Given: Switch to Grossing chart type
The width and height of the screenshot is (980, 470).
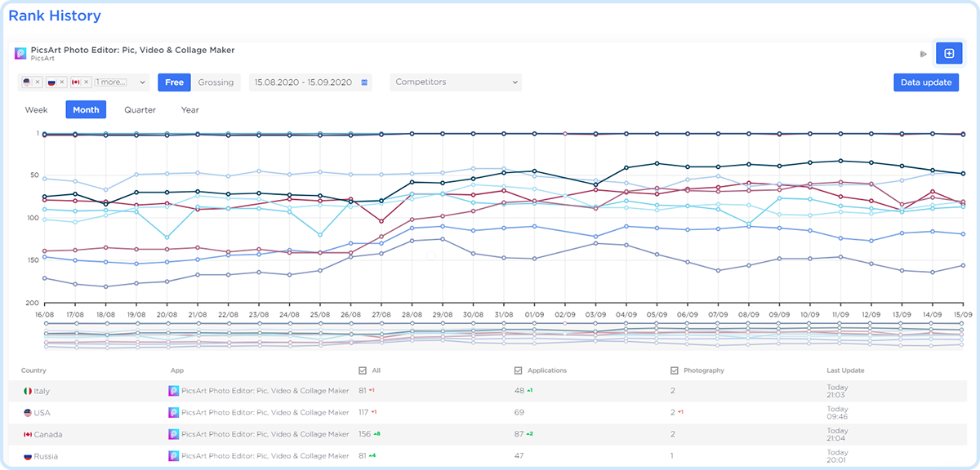Looking at the screenshot, I should (x=216, y=82).
